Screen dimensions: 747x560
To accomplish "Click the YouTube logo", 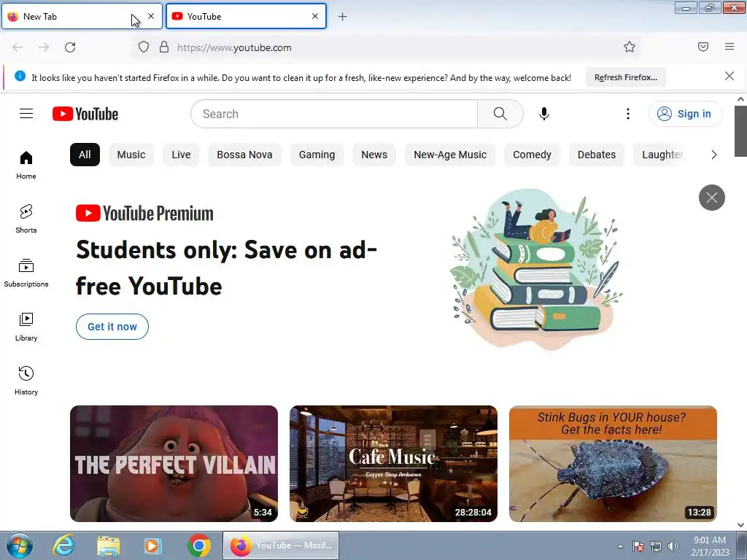I will 85,114.
